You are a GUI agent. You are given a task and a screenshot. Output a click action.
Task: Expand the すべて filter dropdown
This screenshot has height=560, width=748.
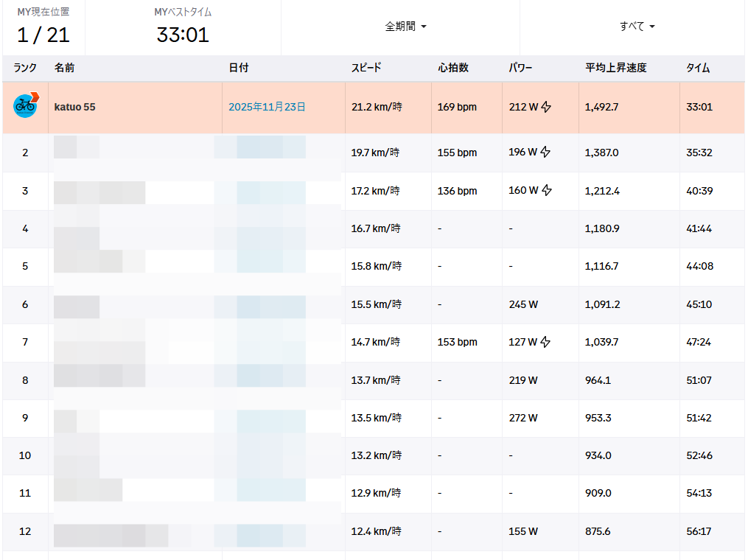pos(637,27)
